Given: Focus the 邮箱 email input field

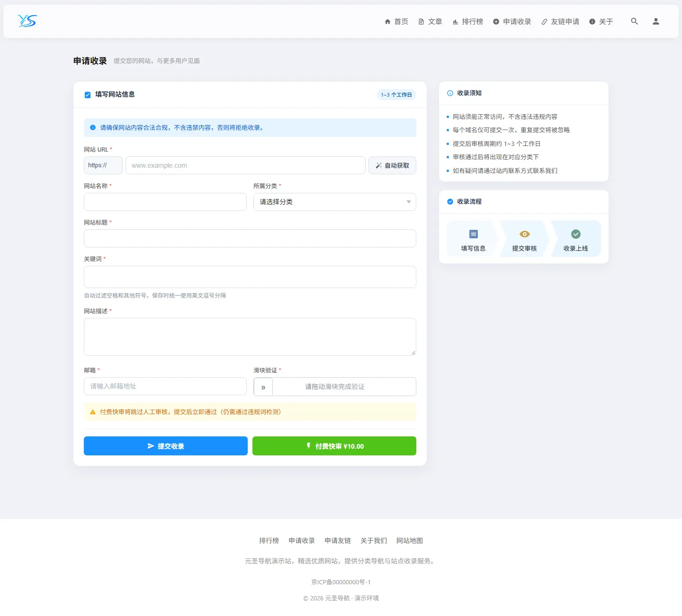Looking at the screenshot, I should click(x=165, y=386).
